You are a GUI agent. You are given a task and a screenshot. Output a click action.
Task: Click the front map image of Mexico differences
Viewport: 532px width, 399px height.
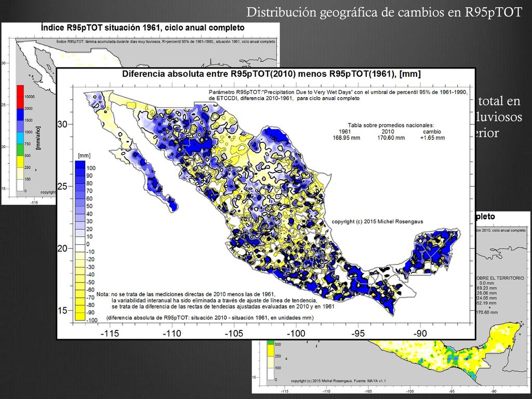(x=266, y=204)
